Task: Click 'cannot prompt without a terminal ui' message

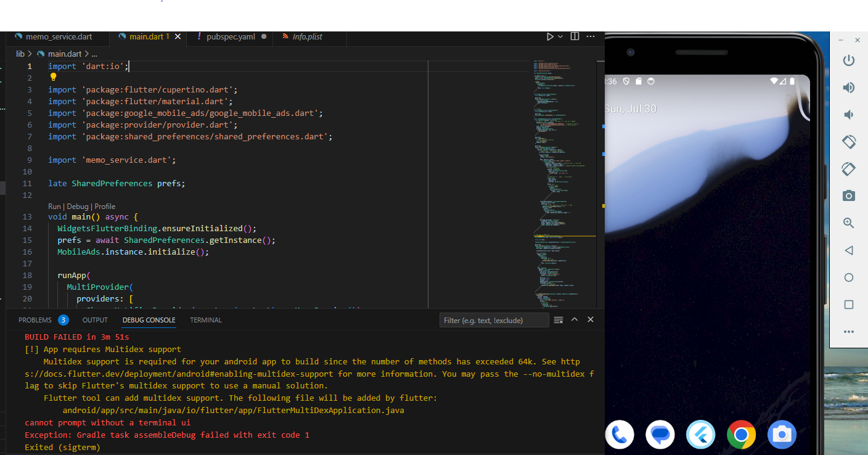Action: point(107,423)
